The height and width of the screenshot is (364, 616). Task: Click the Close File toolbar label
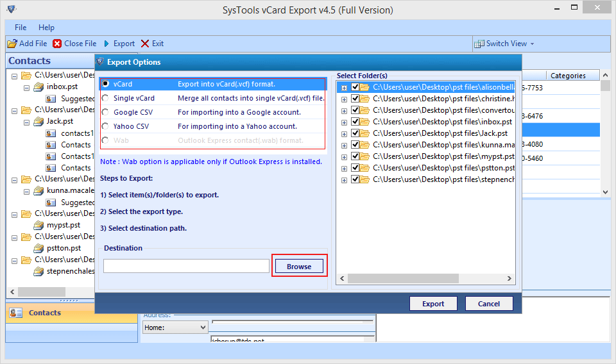[81, 44]
